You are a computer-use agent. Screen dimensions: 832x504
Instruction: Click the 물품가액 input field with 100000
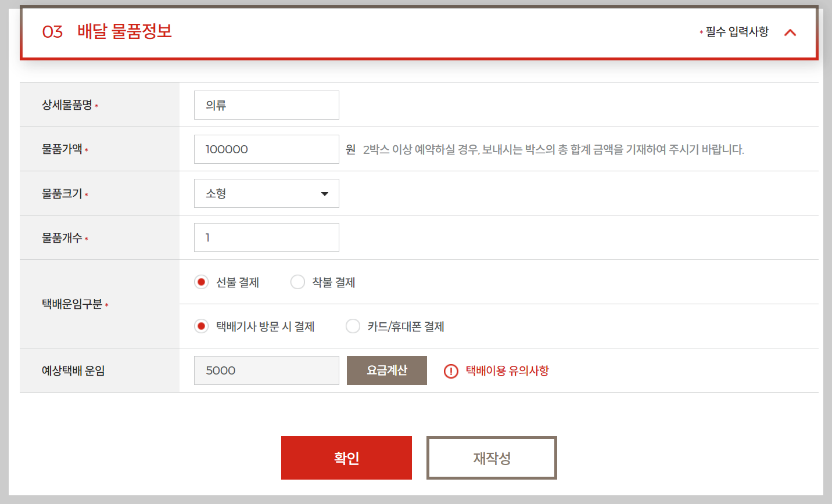[x=267, y=149]
